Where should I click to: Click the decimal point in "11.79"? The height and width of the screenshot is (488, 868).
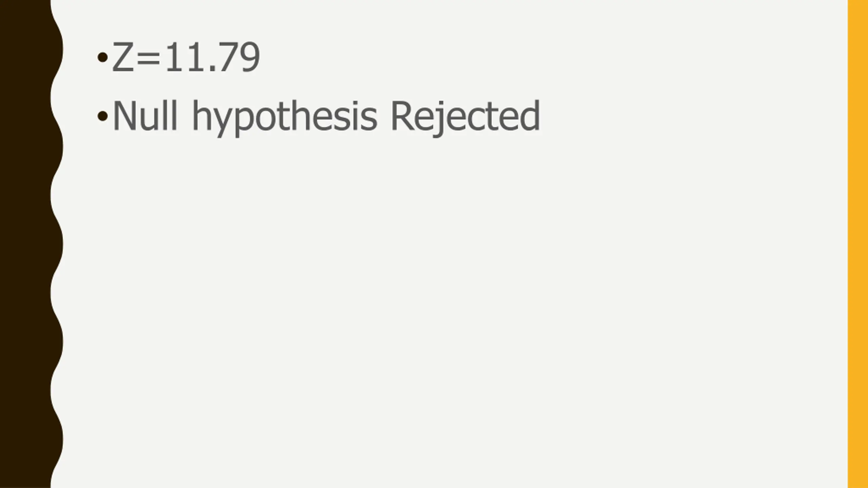[213, 69]
